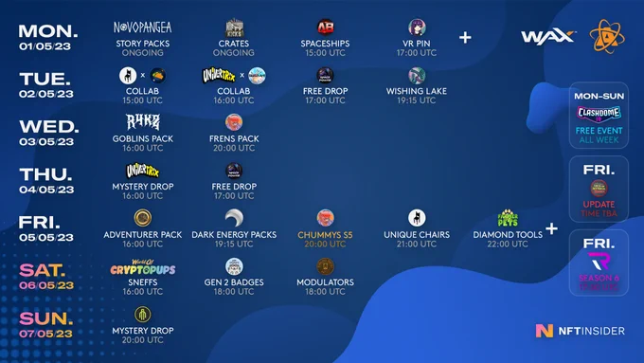Click the NFT Insider logo
This screenshot has width=644, height=363.
point(580,331)
